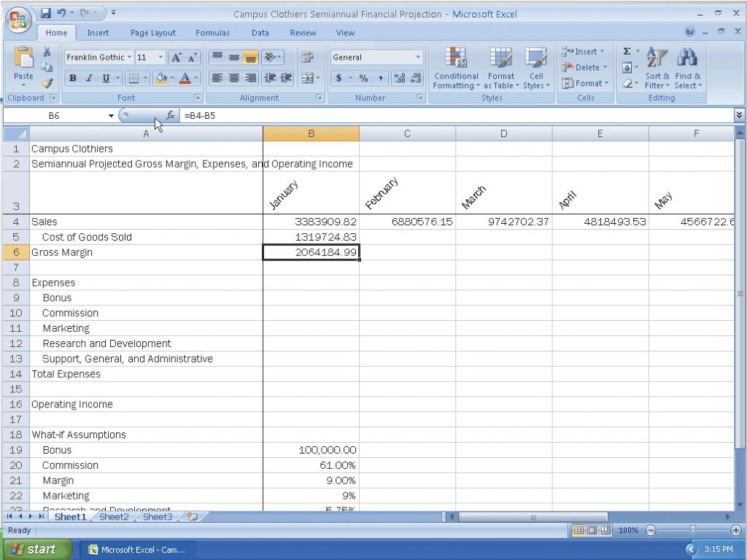Click Zoom Out minus button
This screenshot has height=560, width=747.
pos(651,531)
